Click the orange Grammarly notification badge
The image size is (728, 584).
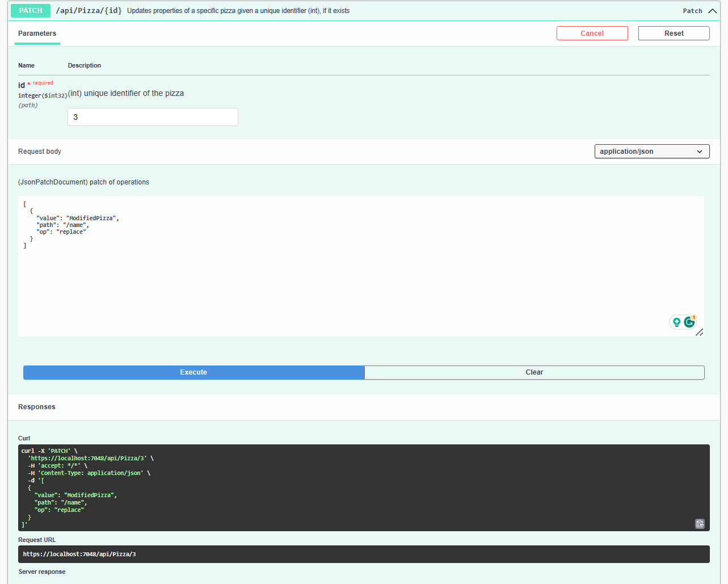[694, 317]
